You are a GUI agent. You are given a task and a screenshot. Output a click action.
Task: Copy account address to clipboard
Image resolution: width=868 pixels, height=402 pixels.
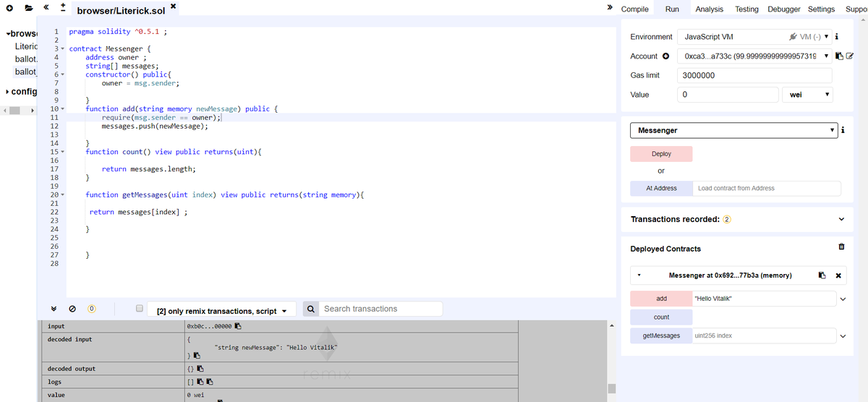838,56
